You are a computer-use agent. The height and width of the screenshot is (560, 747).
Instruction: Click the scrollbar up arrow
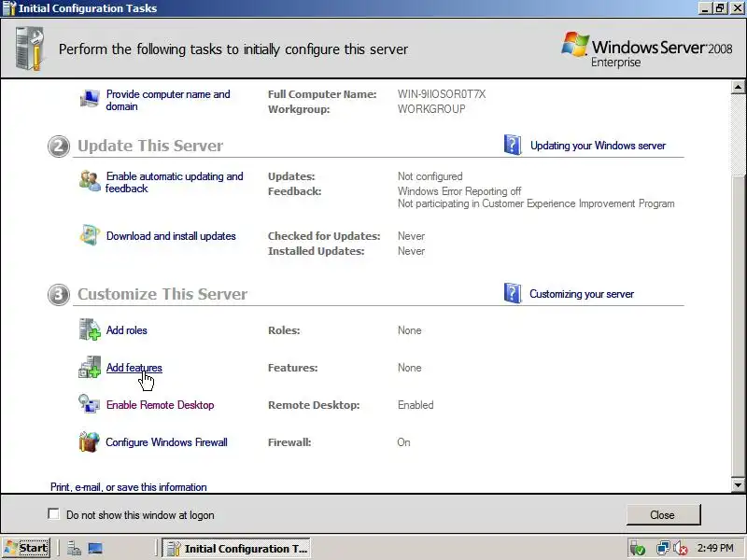click(738, 87)
